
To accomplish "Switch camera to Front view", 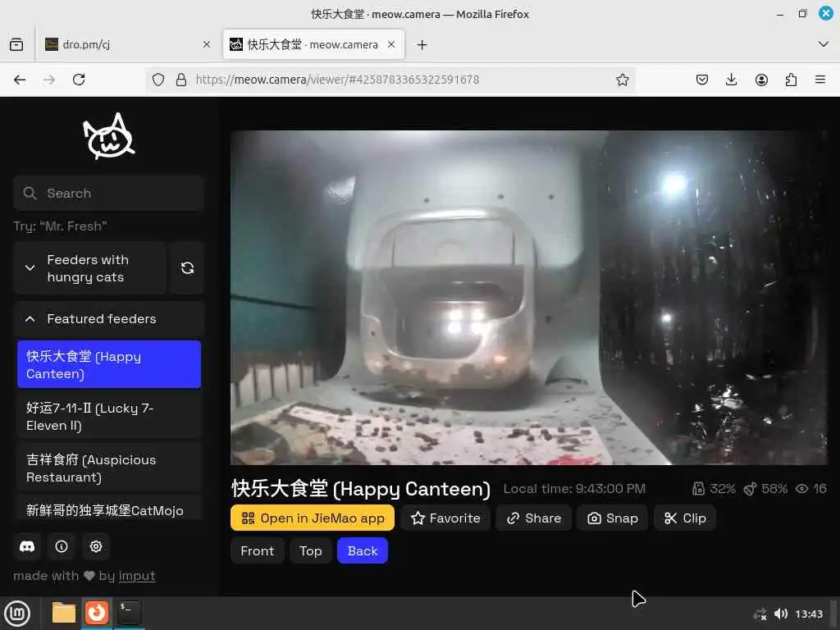I will (257, 550).
